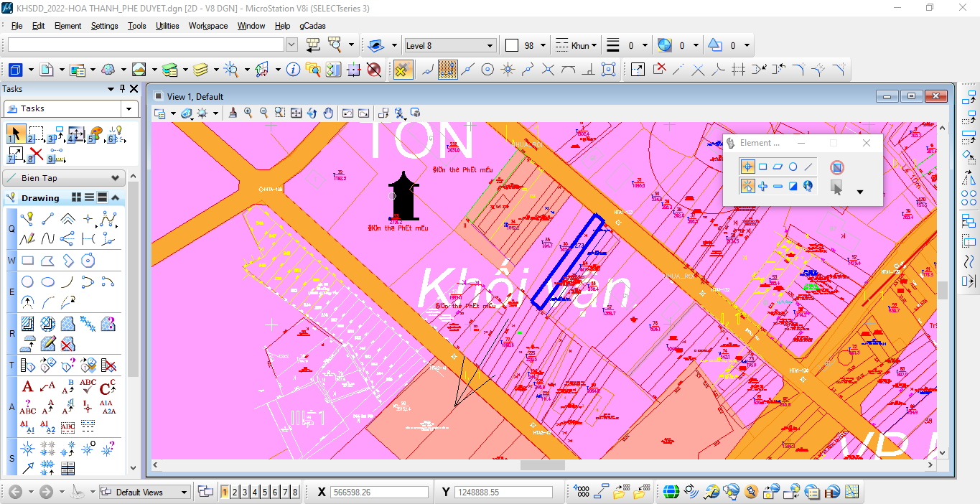Viewport: 980px width, 504px height.
Task: Open the Element Information (i) icon
Action: [x=293, y=70]
